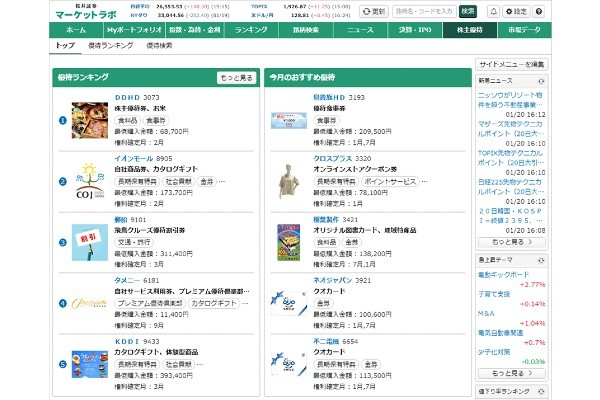This screenshot has width=600, height=400.
Task: Click the 交通・旅行 tag under 郵船
Action: point(134,242)
